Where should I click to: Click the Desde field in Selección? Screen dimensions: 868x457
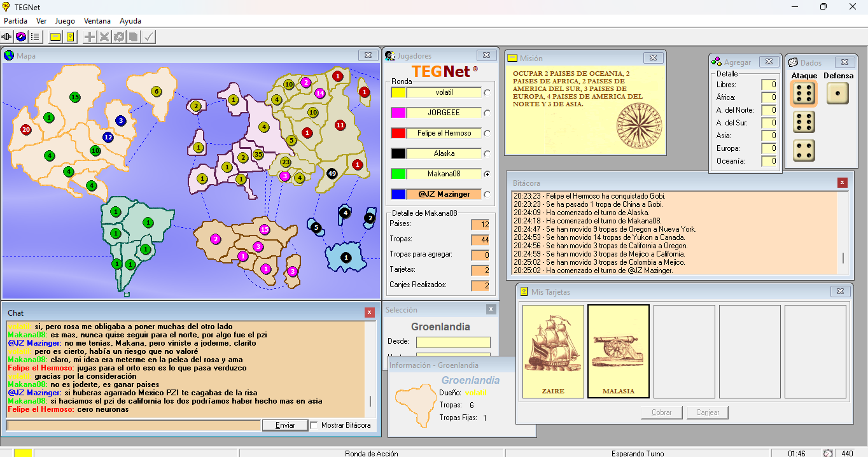[x=453, y=342]
